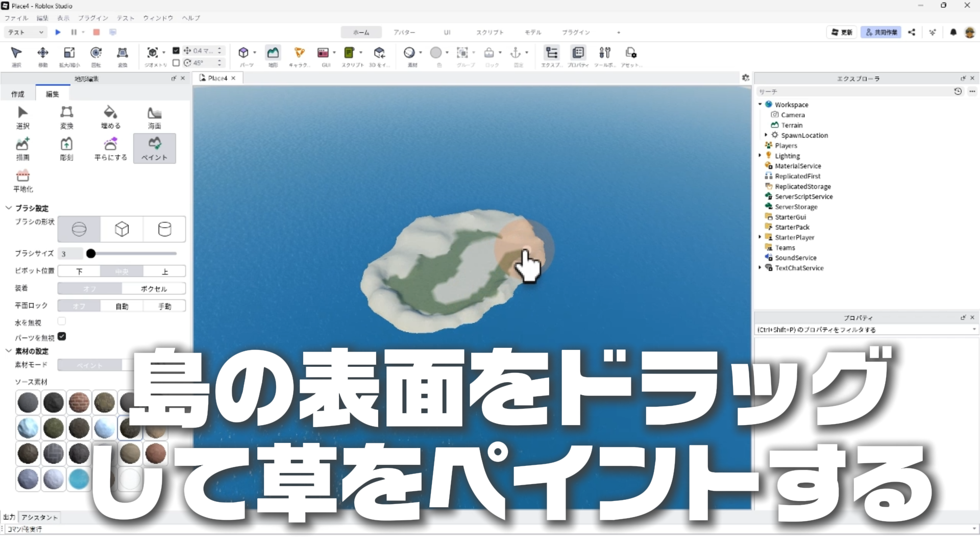Switch to the 作成 tab

pyautogui.click(x=18, y=94)
